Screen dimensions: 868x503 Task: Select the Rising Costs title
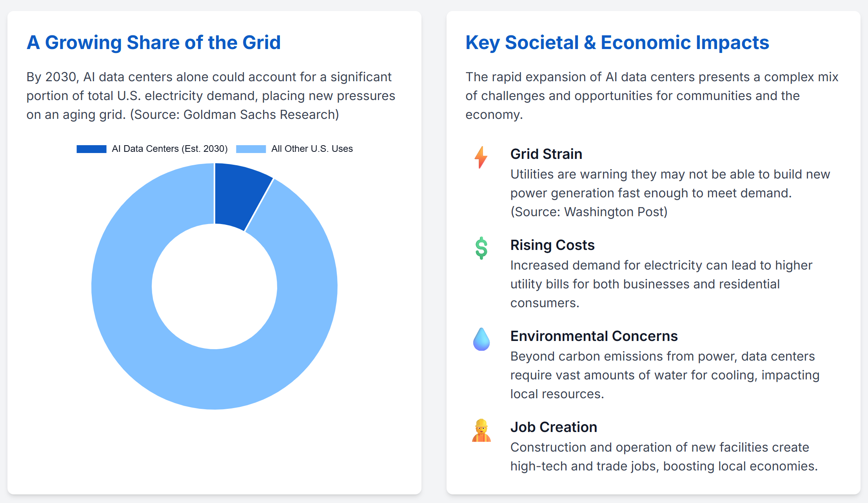click(552, 245)
